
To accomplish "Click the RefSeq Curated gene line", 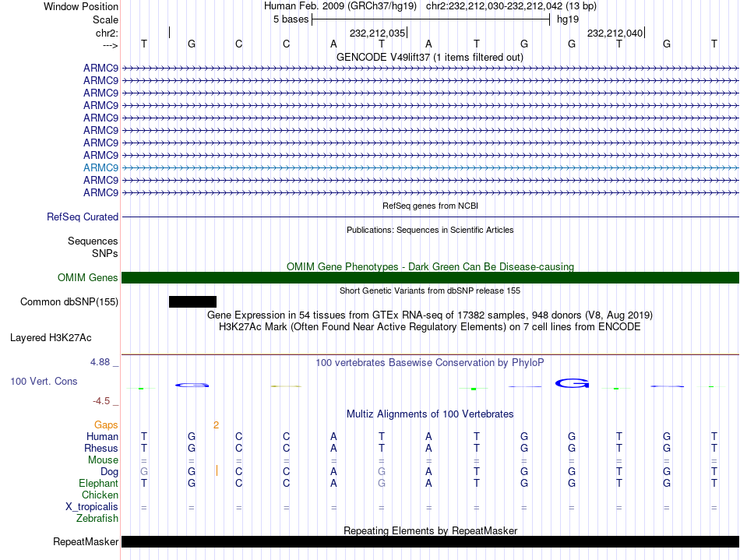I will click(x=430, y=217).
